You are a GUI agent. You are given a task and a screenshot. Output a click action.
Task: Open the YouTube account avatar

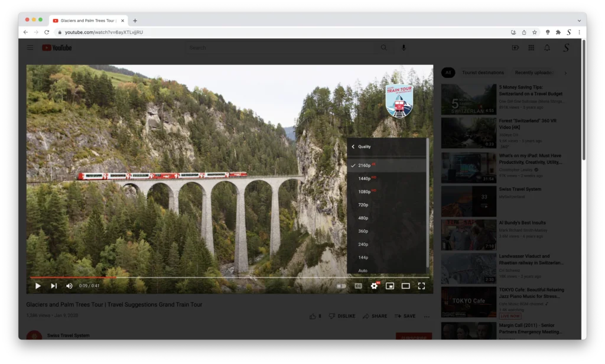point(566,48)
